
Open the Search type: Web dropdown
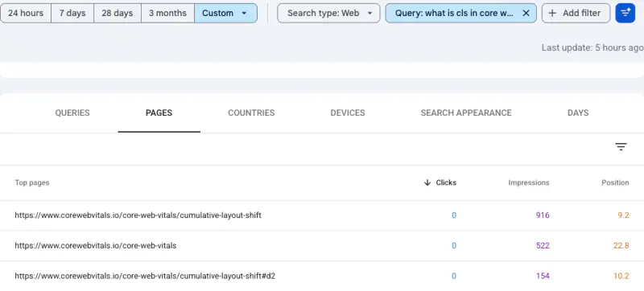(x=328, y=13)
